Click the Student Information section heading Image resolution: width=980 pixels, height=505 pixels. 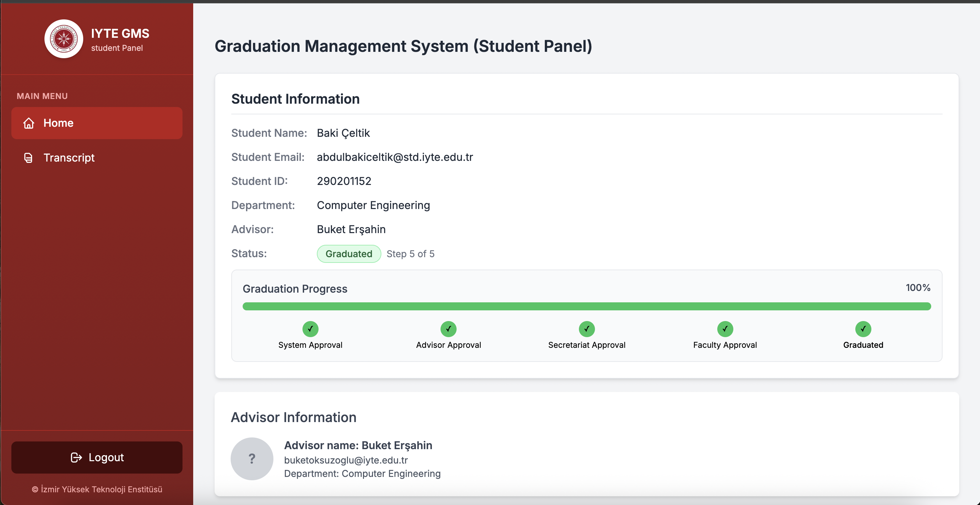295,99
